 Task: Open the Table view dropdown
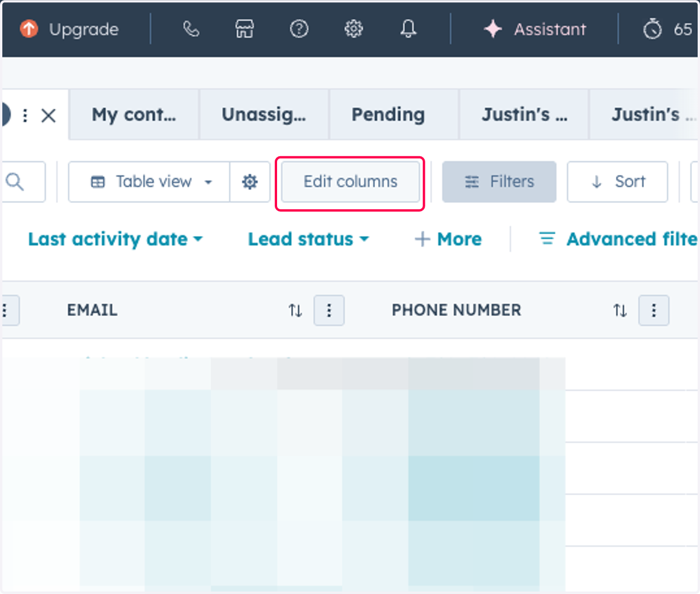coord(149,182)
